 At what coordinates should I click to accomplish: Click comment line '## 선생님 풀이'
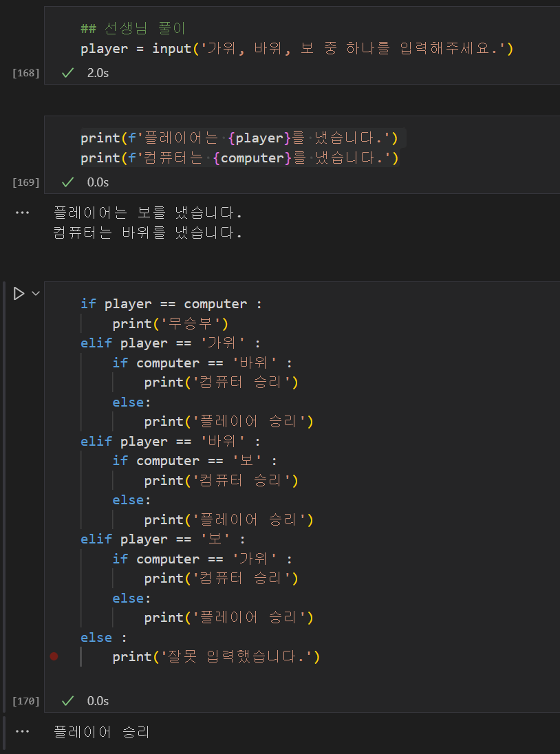tap(133, 29)
